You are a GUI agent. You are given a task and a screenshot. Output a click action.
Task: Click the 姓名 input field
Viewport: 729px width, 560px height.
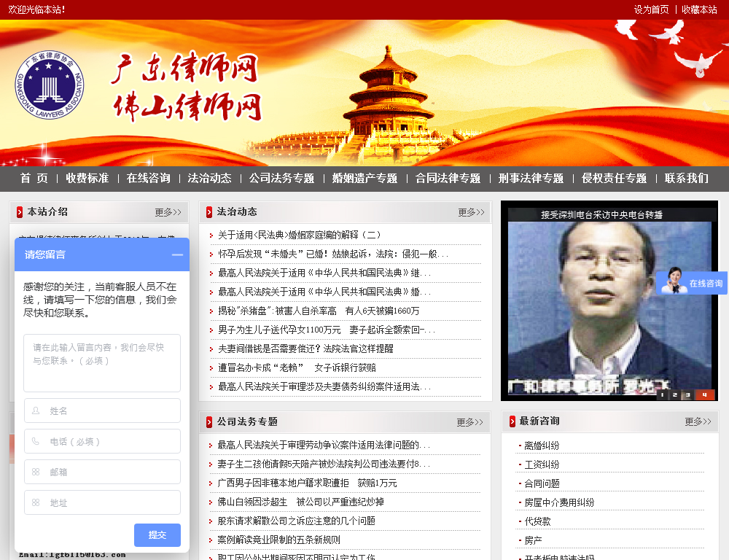coord(102,411)
